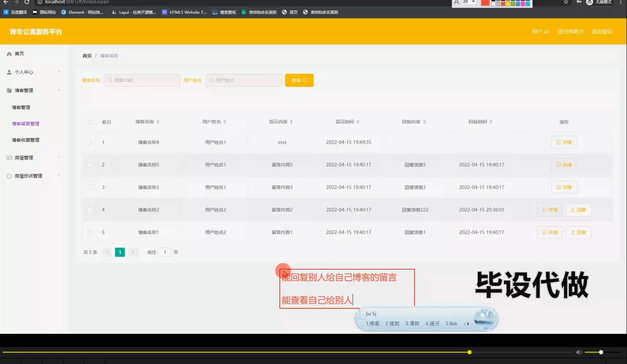This screenshot has height=364, width=627.
Task: Focus the 用户姓名 search input
Action: coord(244,80)
